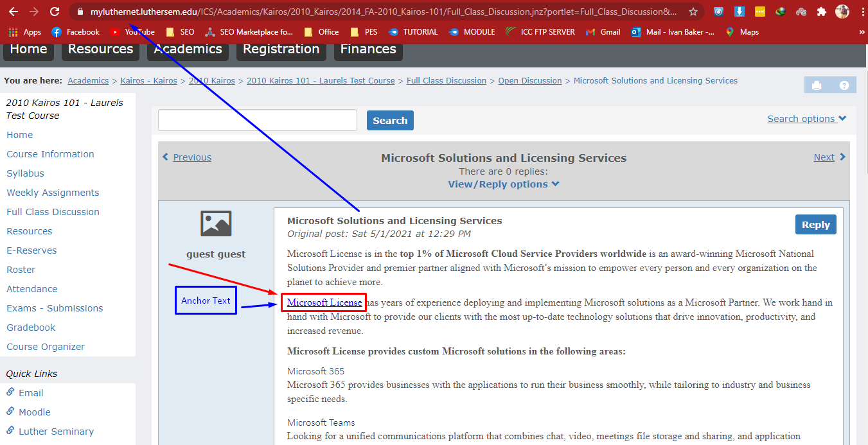Open the Chrome Extensions puzzle icon

[821, 12]
